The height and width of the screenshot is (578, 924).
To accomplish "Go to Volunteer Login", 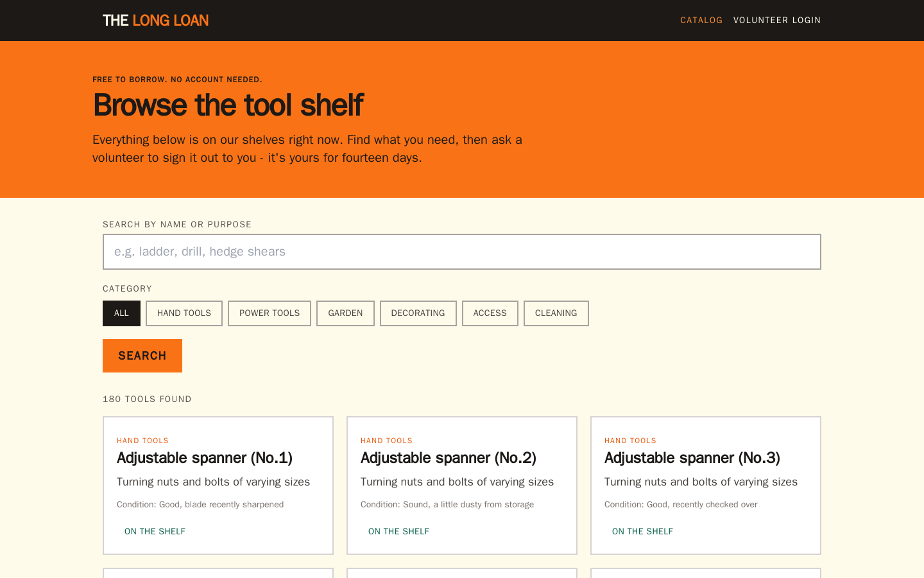I will tap(777, 21).
